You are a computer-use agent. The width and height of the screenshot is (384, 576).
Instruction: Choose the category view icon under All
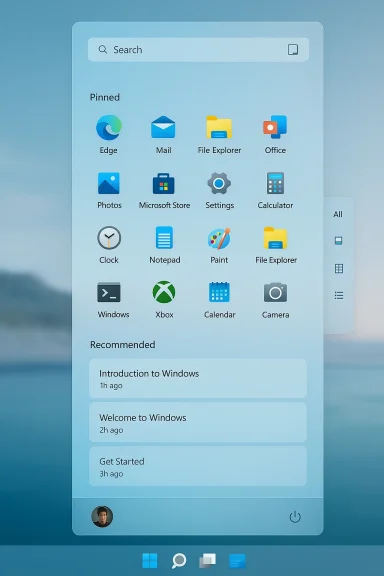[338, 241]
